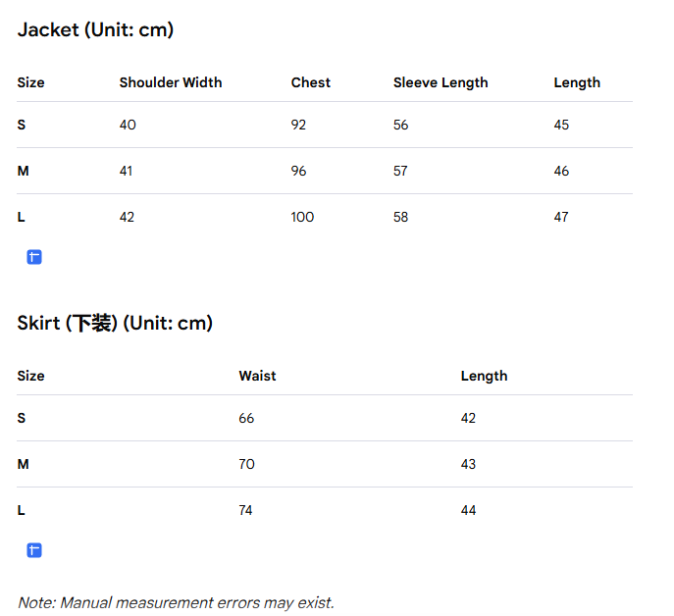
Task: Click the chest value 100 cell
Action: pyautogui.click(x=302, y=217)
